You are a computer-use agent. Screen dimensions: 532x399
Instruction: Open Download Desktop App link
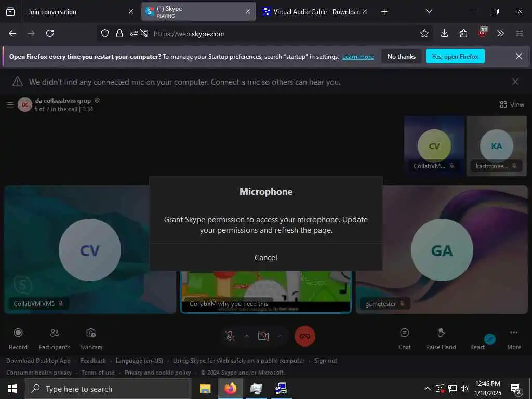38,361
